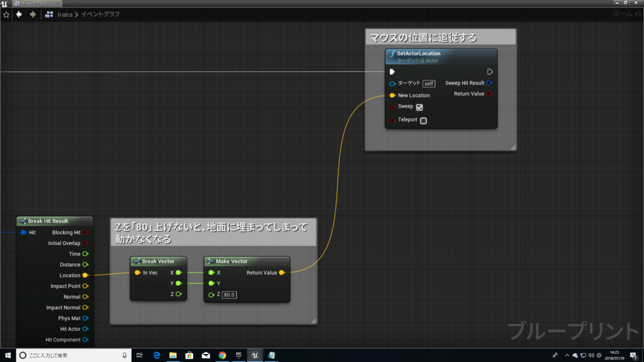Open the taskbar clock showing 14:23
644x362 pixels.
(x=614, y=355)
